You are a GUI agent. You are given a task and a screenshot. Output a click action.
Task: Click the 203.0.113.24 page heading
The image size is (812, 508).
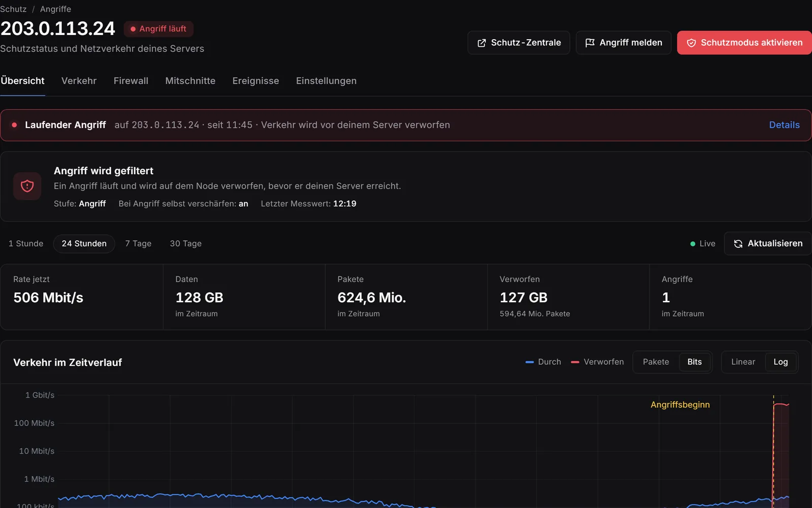point(58,29)
